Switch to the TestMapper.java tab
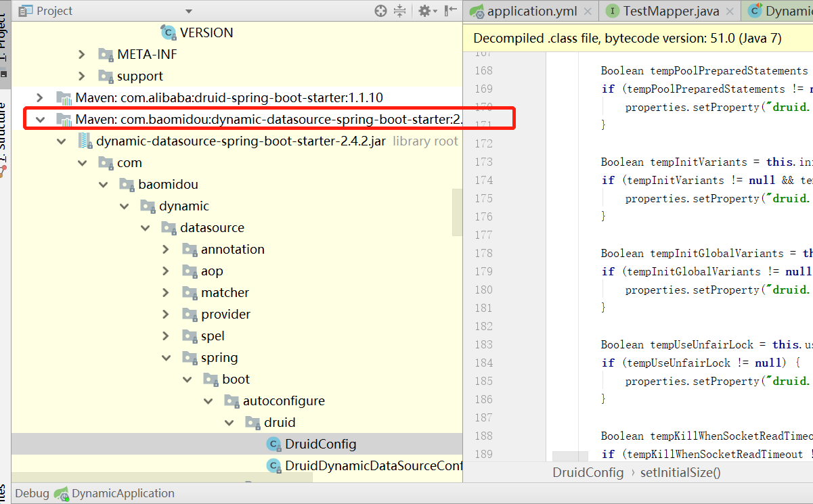 click(x=672, y=11)
